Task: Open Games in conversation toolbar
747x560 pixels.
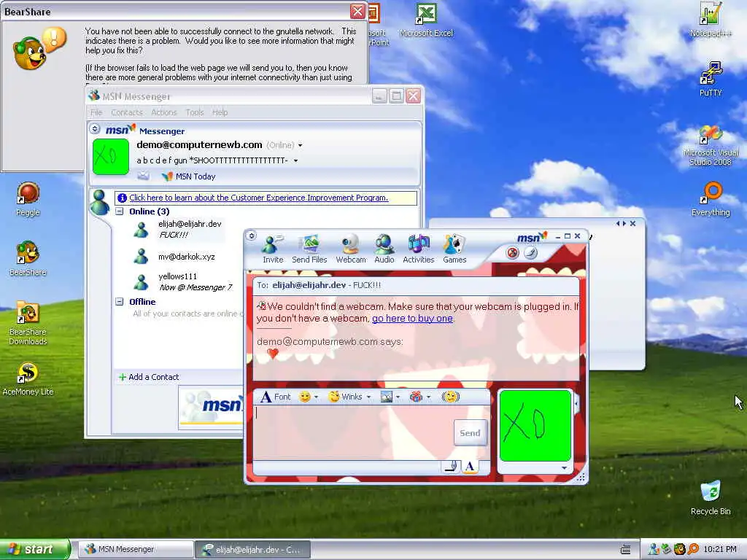Action: (454, 249)
